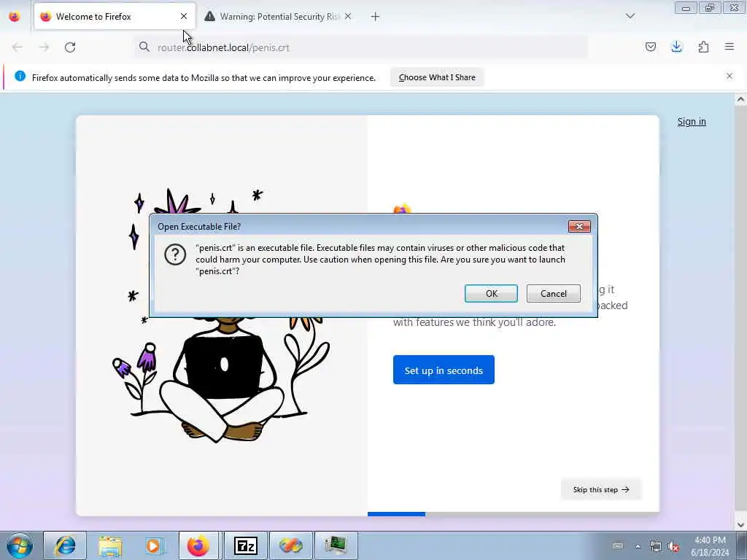Open the Windows Start menu
The width and height of the screenshot is (747, 560).
coord(19,545)
